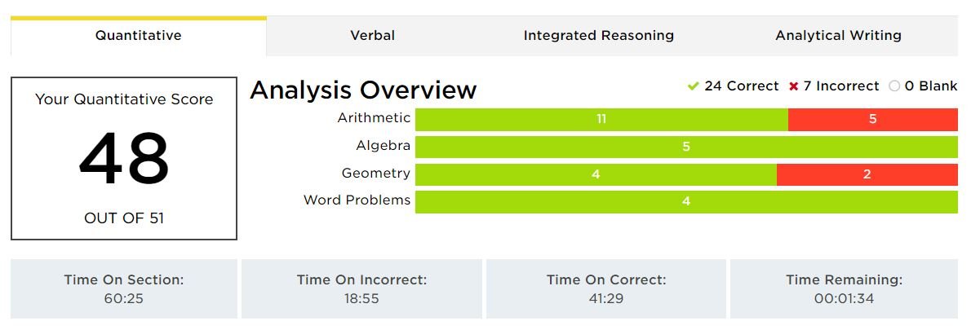Click the empty Blank circle icon
This screenshot has height=330, width=980.
click(x=894, y=86)
